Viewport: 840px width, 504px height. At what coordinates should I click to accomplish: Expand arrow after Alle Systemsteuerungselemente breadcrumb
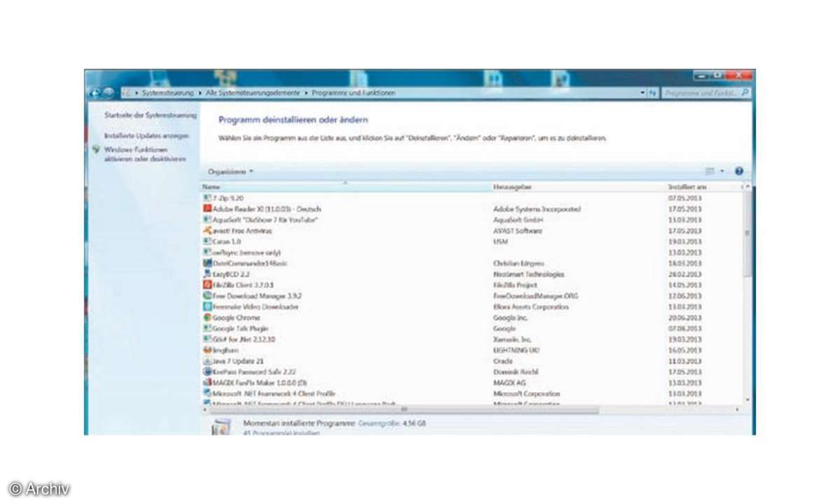(306, 92)
